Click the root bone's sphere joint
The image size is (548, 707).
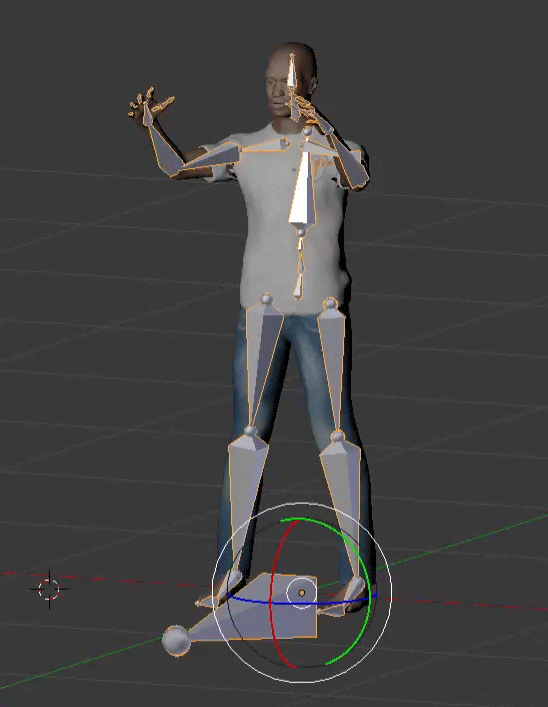click(x=176, y=640)
